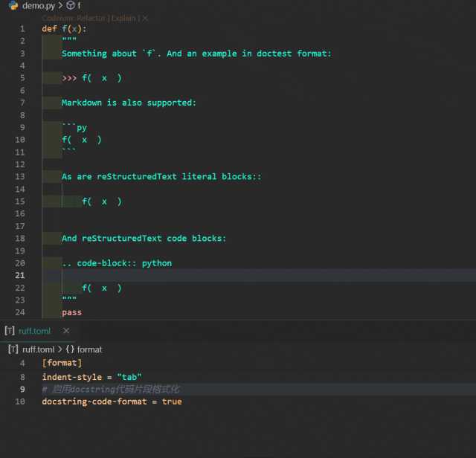The image size is (476, 458).
Task: Click 'And reStructuredText code blocks:' line
Action: [x=144, y=239]
